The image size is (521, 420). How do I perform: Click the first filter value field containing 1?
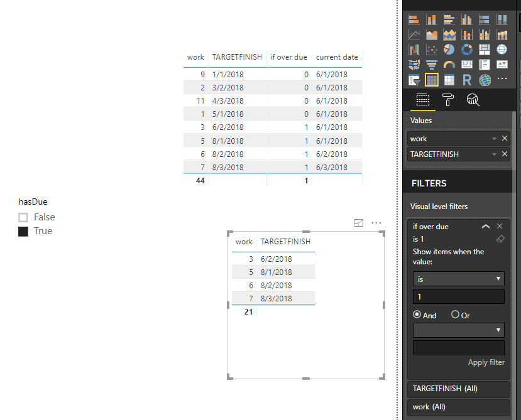(459, 296)
